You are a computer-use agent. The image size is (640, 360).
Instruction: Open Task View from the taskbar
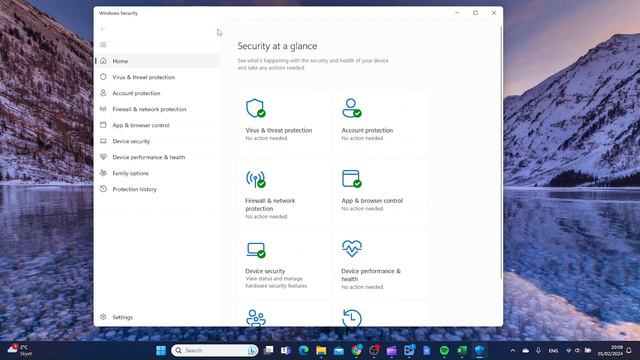pos(268,350)
